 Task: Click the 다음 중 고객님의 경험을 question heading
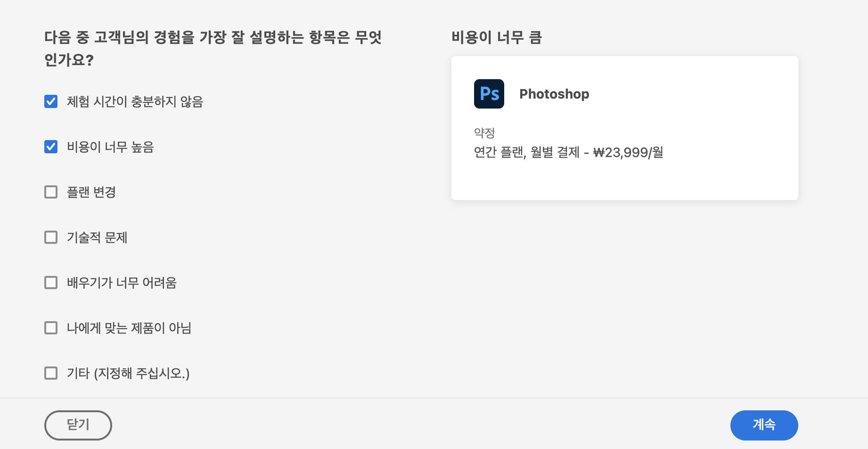[213, 49]
